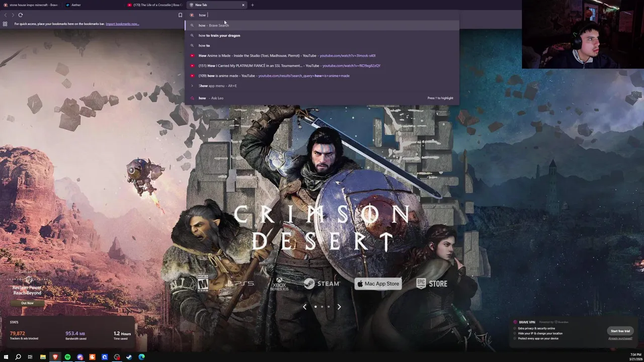Open Steam from taskbar
This screenshot has height=362, width=644.
[x=129, y=357]
